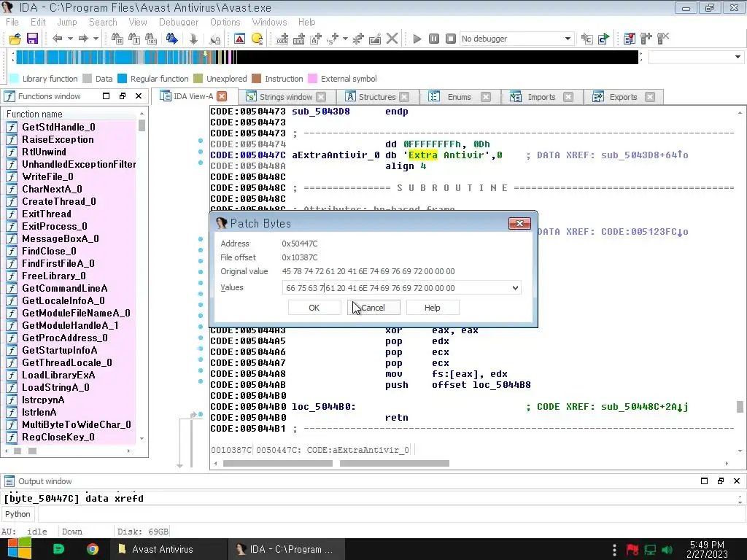
Task: Maximize the Output window panel
Action: point(704,481)
